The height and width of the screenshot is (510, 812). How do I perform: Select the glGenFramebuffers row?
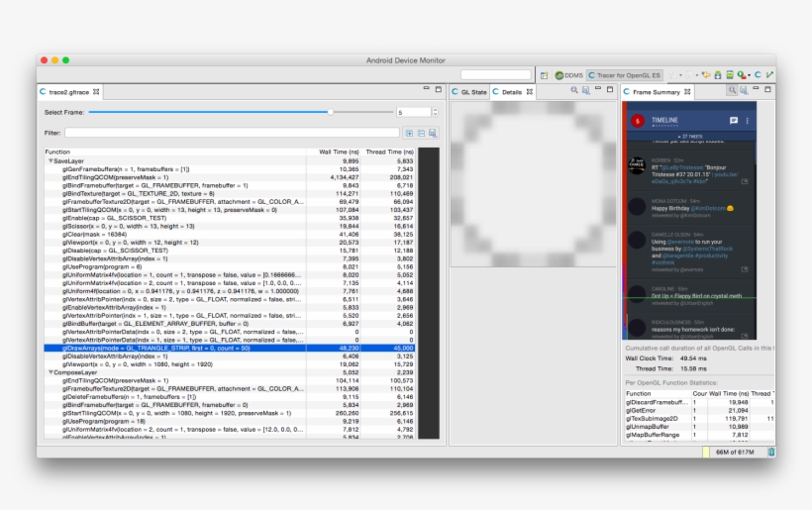230,169
